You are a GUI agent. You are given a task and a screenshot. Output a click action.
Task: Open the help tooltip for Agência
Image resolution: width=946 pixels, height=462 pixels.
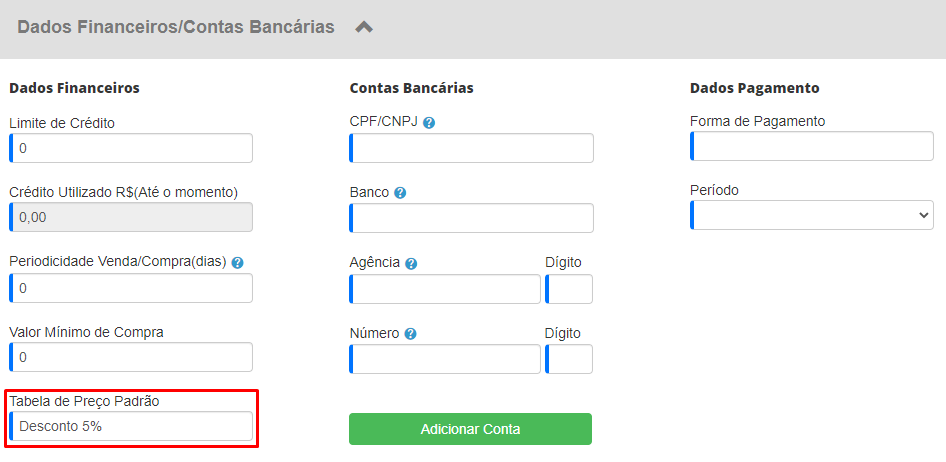click(411, 264)
